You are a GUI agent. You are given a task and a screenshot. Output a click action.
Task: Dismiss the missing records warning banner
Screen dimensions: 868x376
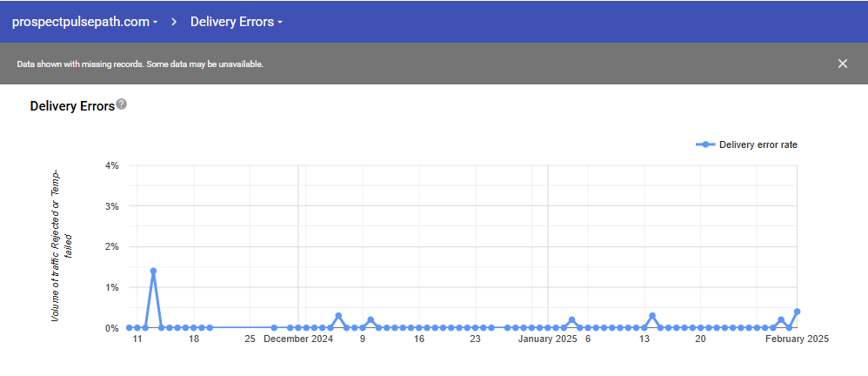(x=842, y=64)
